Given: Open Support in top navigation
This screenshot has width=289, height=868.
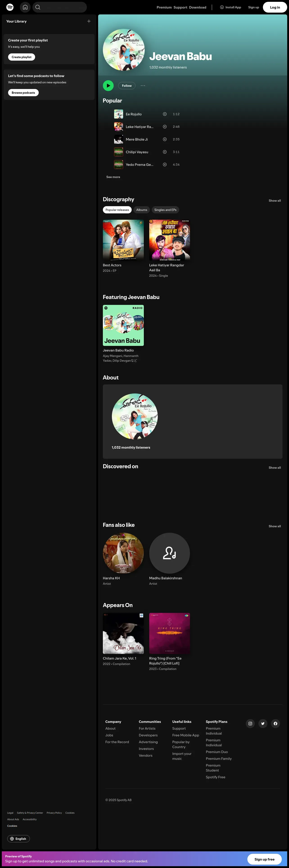Looking at the screenshot, I should 180,7.
